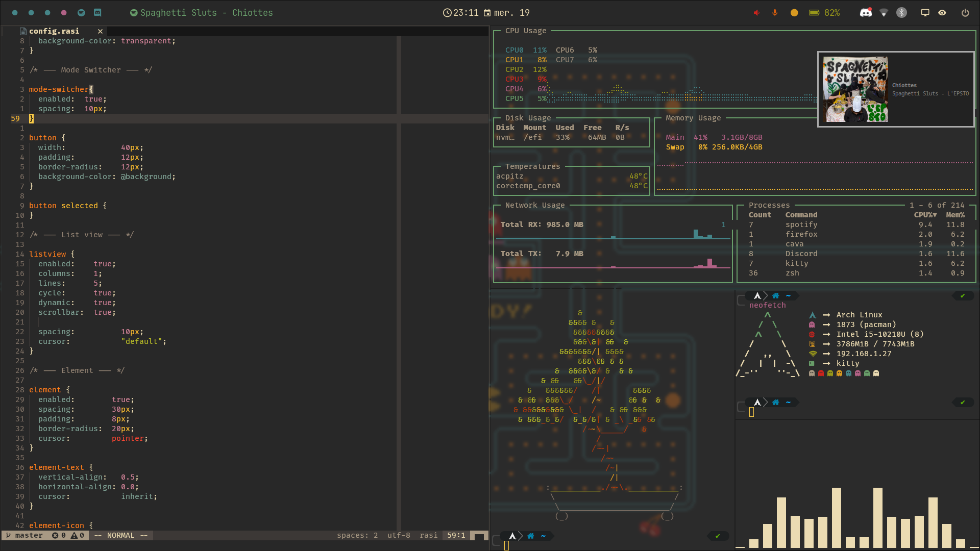Toggle the eye icon in bar
Image resolution: width=980 pixels, height=551 pixels.
942,13
